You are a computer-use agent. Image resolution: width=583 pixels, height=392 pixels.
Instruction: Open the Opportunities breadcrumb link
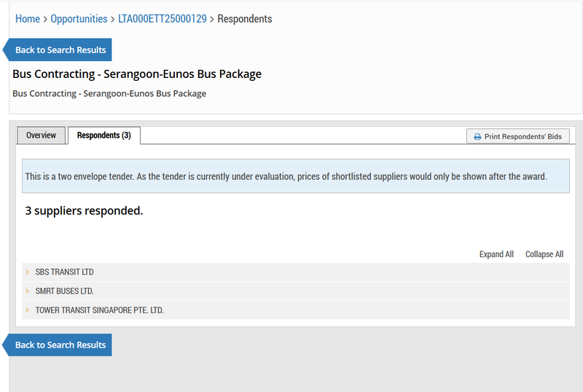[79, 19]
